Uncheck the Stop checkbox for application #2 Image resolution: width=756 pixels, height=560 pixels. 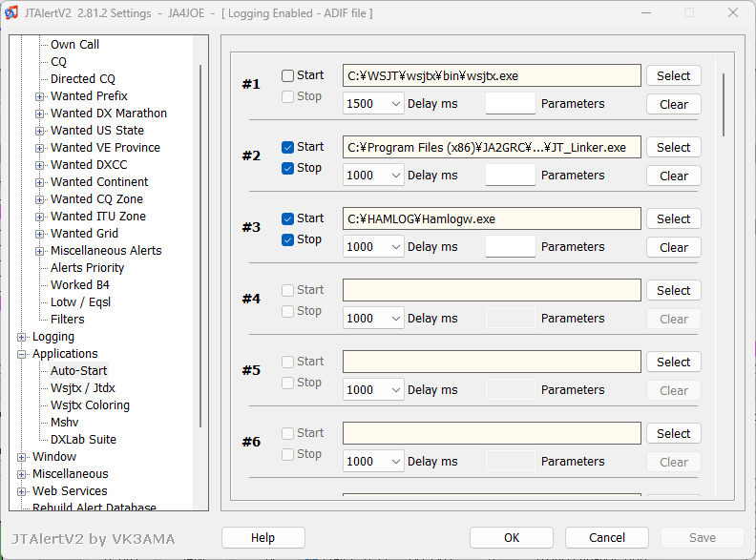click(288, 168)
